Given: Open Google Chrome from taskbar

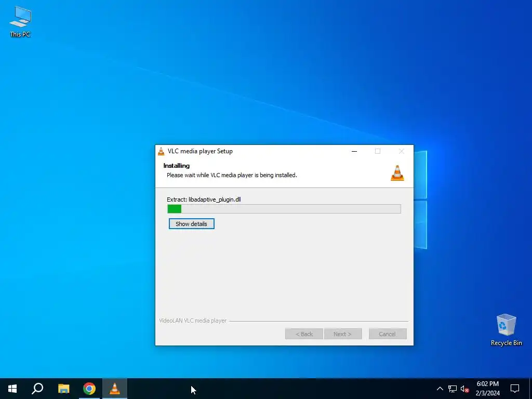Looking at the screenshot, I should [89, 389].
